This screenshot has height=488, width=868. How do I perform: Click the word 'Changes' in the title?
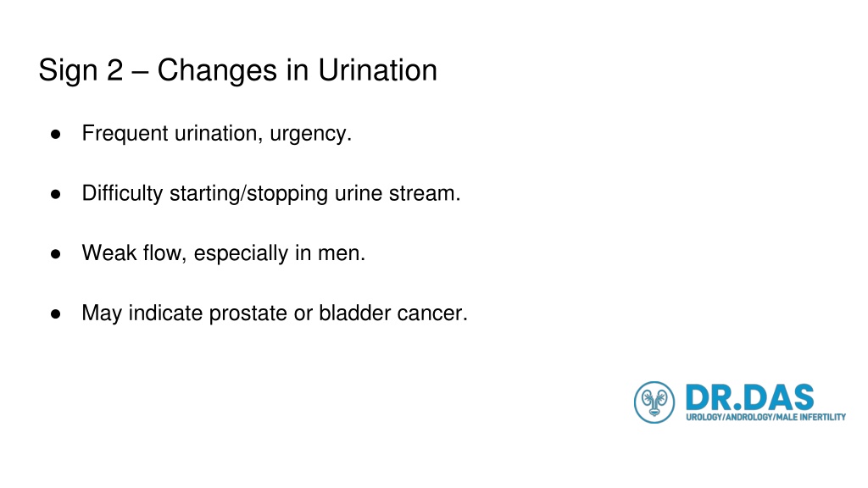pyautogui.click(x=217, y=71)
